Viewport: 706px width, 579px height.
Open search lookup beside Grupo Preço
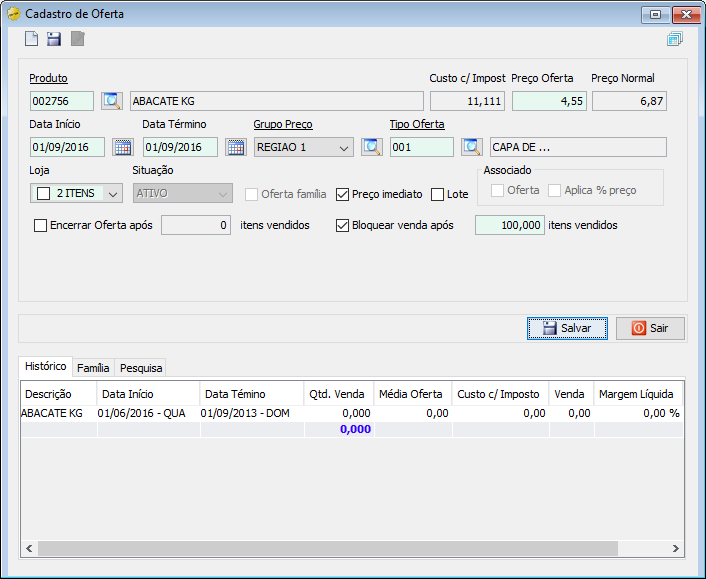(371, 147)
